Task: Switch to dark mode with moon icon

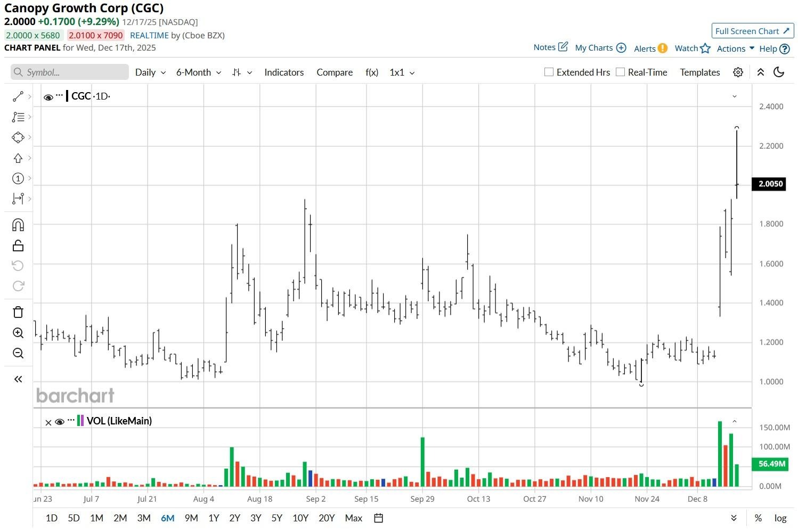Action: pos(779,72)
